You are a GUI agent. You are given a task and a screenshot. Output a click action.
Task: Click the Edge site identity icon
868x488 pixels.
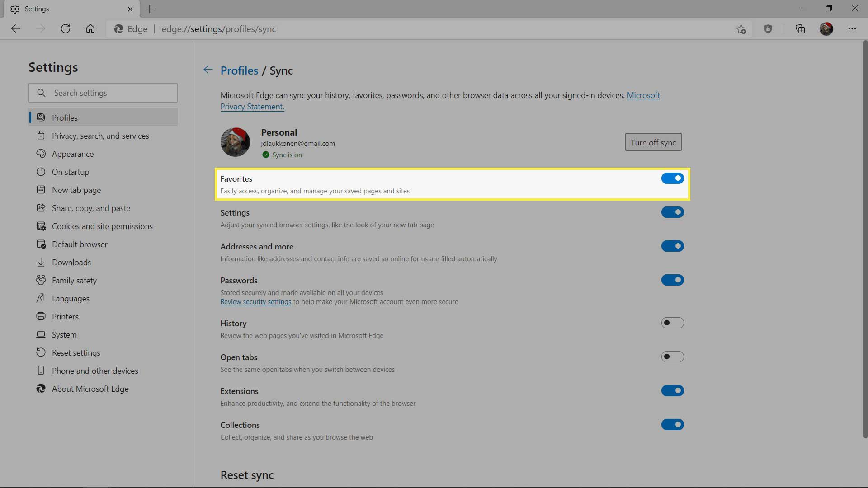pyautogui.click(x=119, y=29)
